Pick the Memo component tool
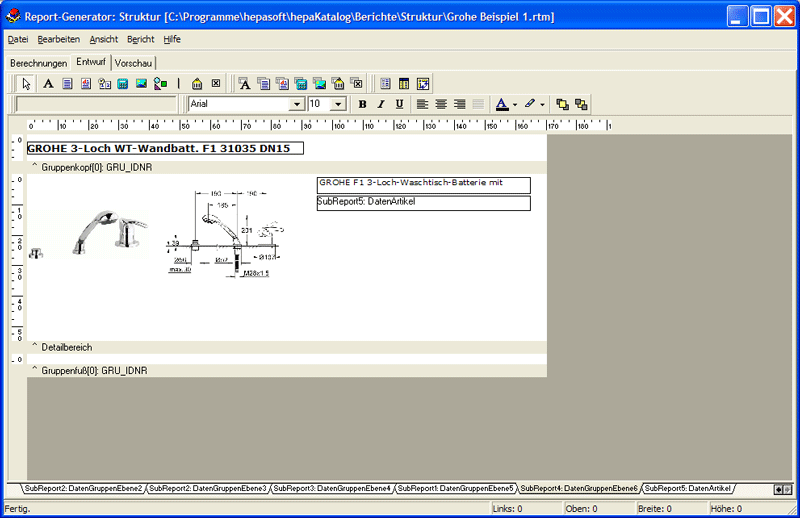This screenshot has height=518, width=800. point(67,84)
